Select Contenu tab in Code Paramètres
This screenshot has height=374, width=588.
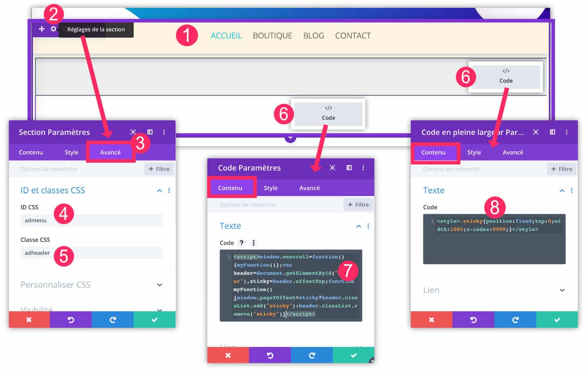(230, 188)
